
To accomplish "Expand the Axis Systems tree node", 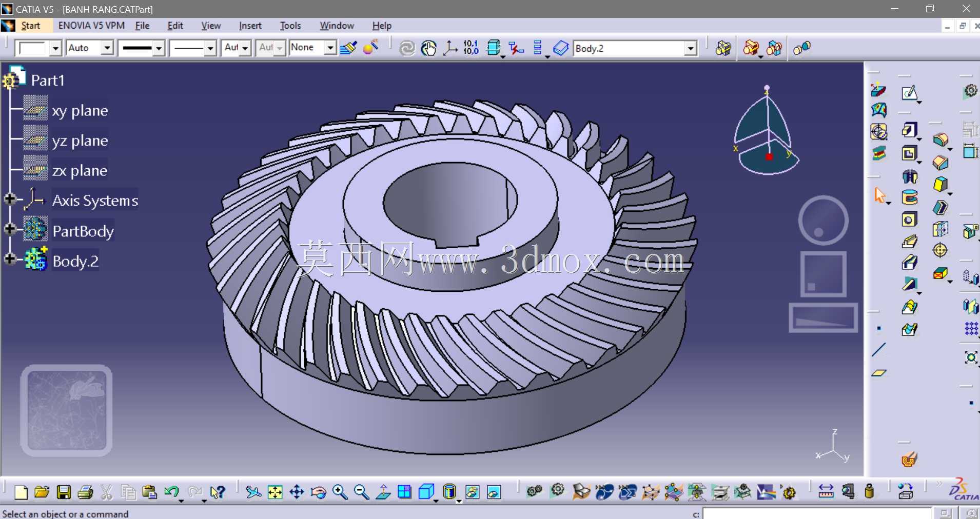I will click(10, 199).
